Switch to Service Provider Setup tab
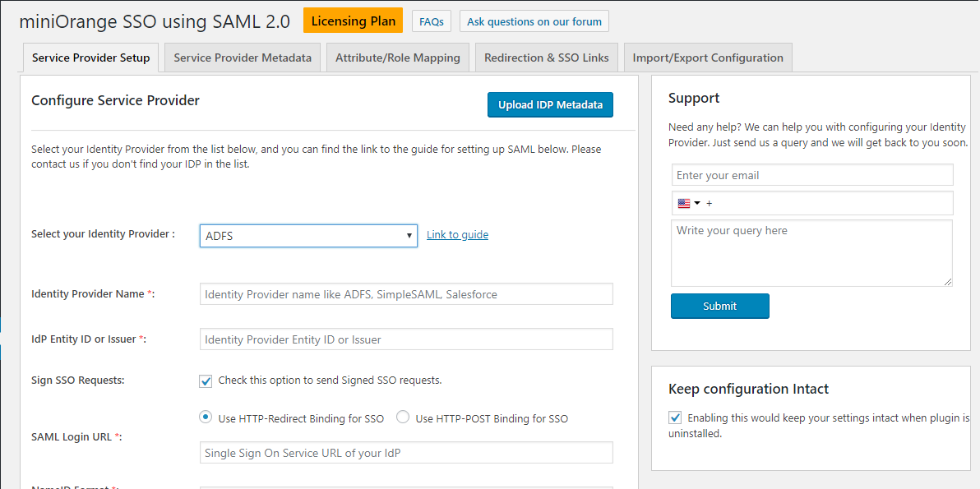The image size is (980, 489). click(90, 58)
